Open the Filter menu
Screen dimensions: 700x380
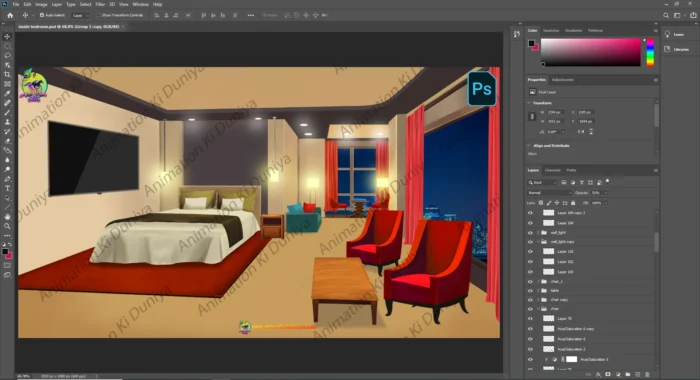[x=100, y=4]
